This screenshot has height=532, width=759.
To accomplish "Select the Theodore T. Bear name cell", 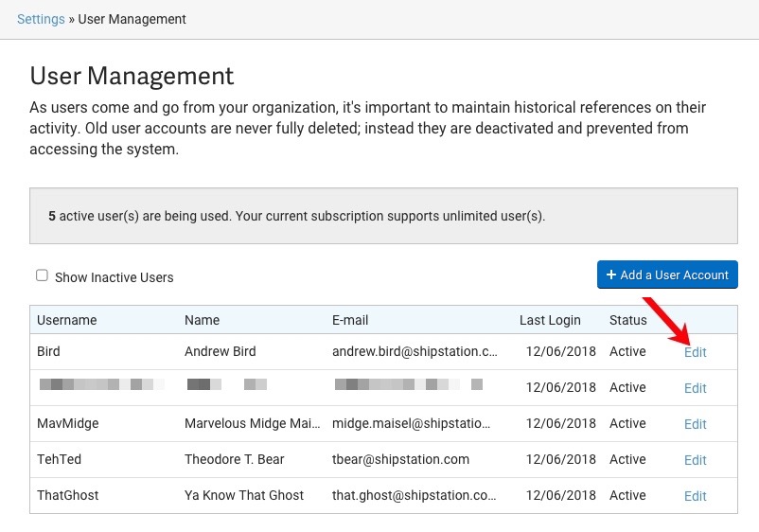I will 235,459.
